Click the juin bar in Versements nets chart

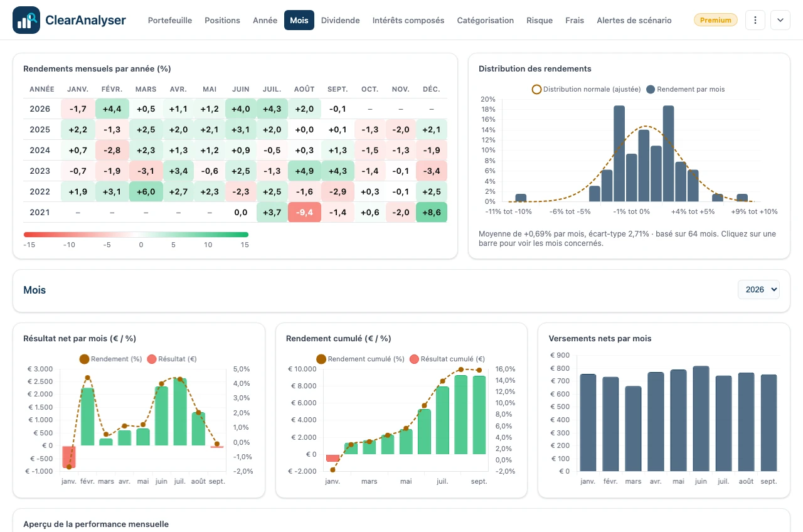pyautogui.click(x=701, y=418)
